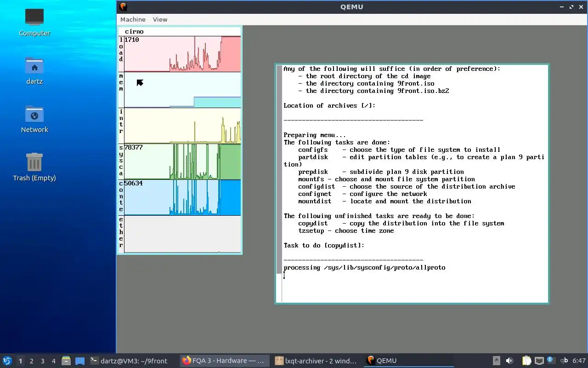Viewport: 588px width, 368px height.
Task: Click the network connection tray icon
Action: [539, 361]
